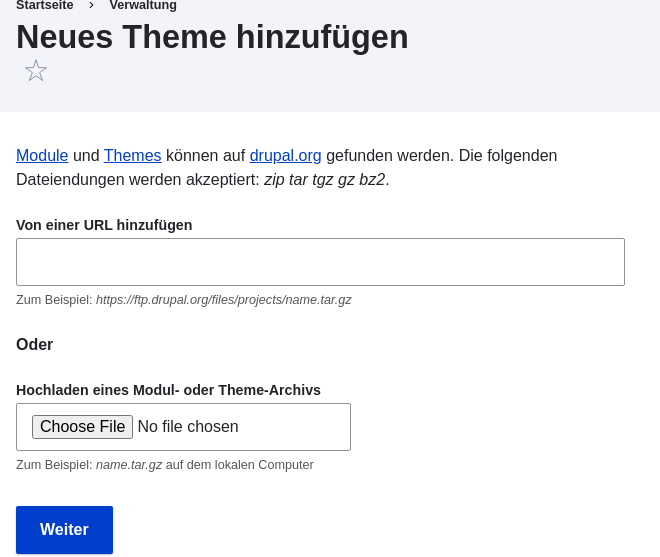Screen dimensions: 660x557
Task: Focus the 'Von einer URL hinzufügen' field
Action: point(320,262)
